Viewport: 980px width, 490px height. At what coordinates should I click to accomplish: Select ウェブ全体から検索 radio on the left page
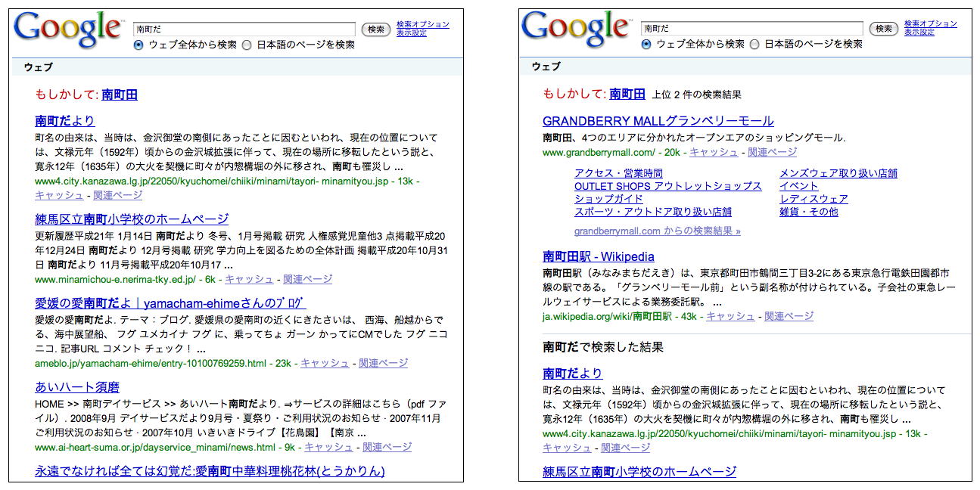tap(138, 45)
